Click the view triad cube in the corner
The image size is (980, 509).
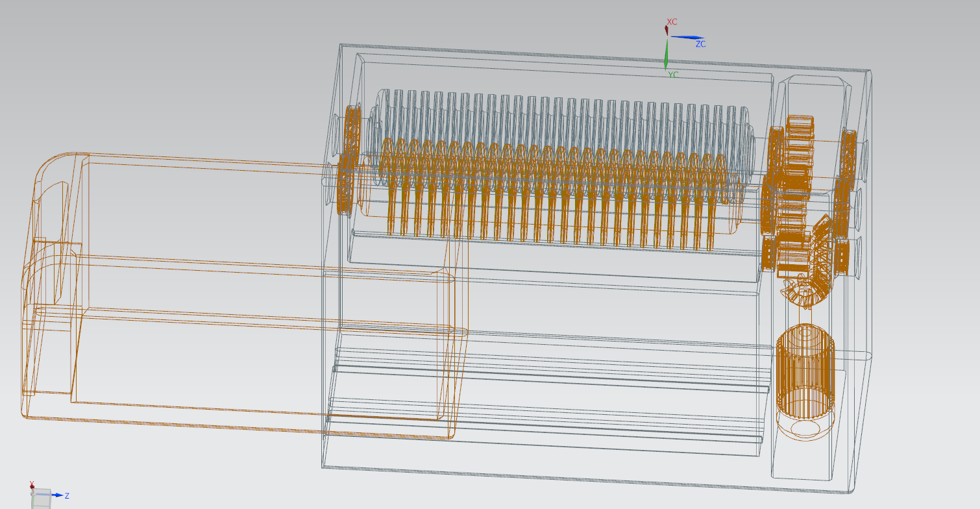click(41, 497)
